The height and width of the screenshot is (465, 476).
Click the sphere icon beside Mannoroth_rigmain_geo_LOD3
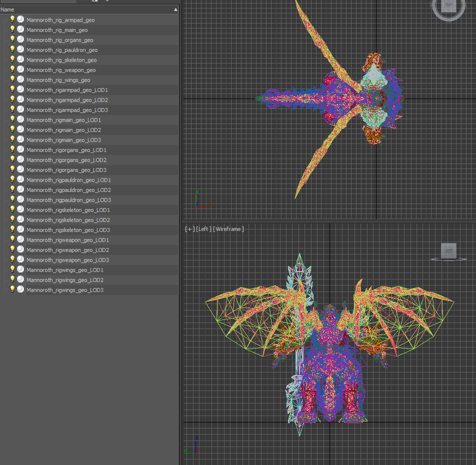click(x=20, y=139)
